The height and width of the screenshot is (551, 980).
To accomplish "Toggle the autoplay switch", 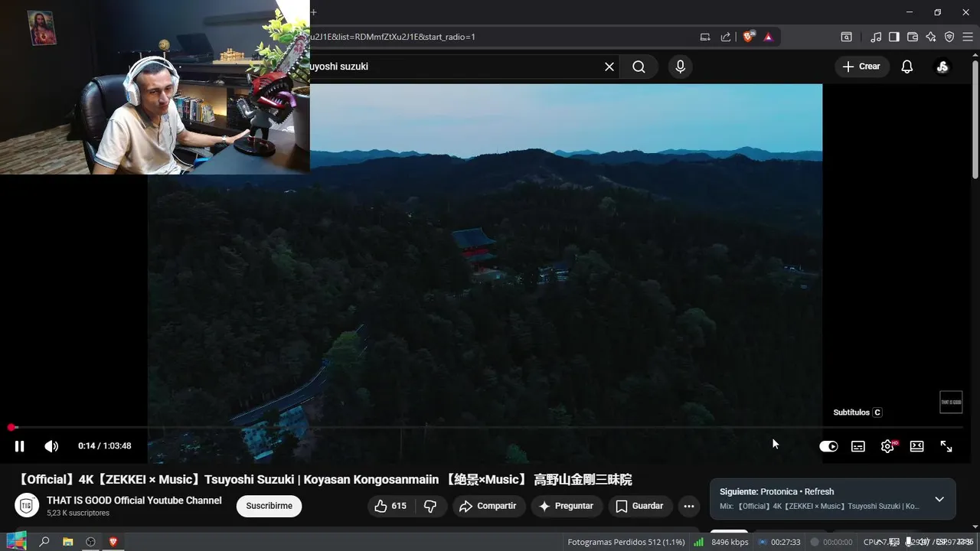I will 828,446.
